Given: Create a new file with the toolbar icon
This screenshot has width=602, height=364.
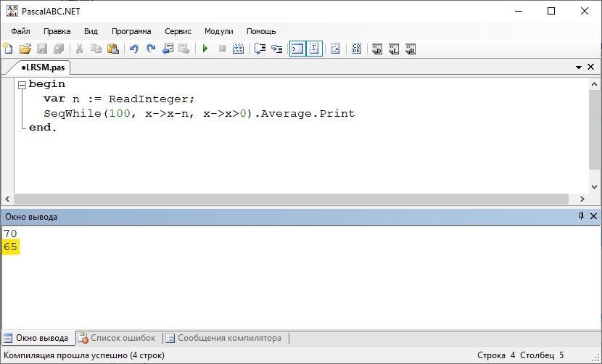Looking at the screenshot, I should tap(8, 49).
